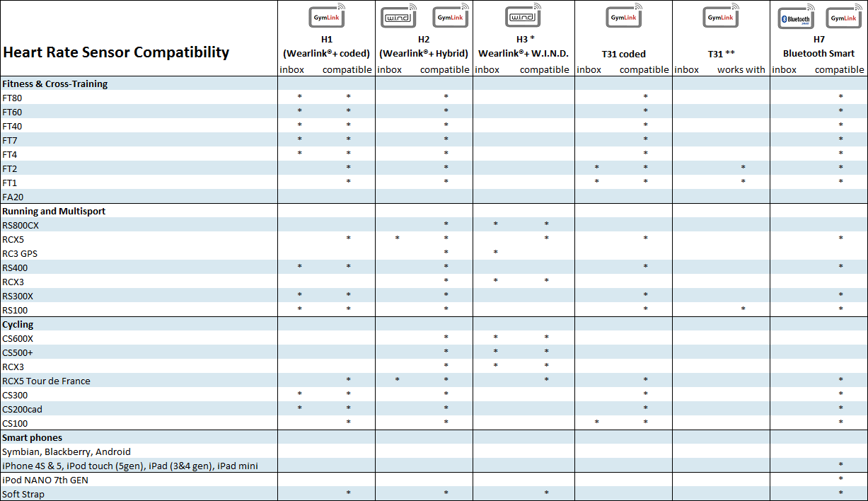
Task: Select the 'H3 Wearlink+ W.I.N.D.' column header
Action: [x=523, y=47]
